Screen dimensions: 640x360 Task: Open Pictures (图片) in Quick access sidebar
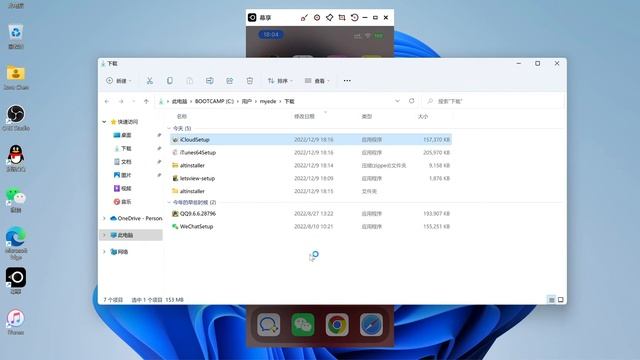tap(126, 175)
